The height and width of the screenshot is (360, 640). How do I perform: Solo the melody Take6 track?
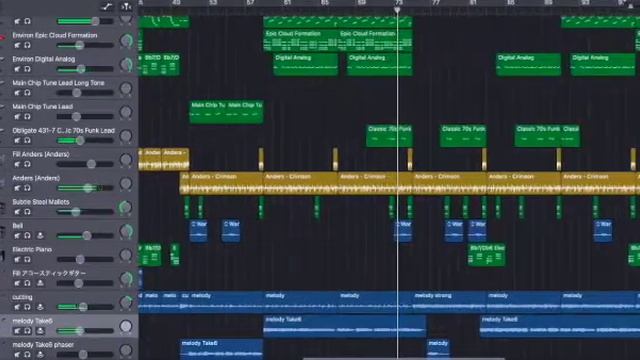pos(27,331)
